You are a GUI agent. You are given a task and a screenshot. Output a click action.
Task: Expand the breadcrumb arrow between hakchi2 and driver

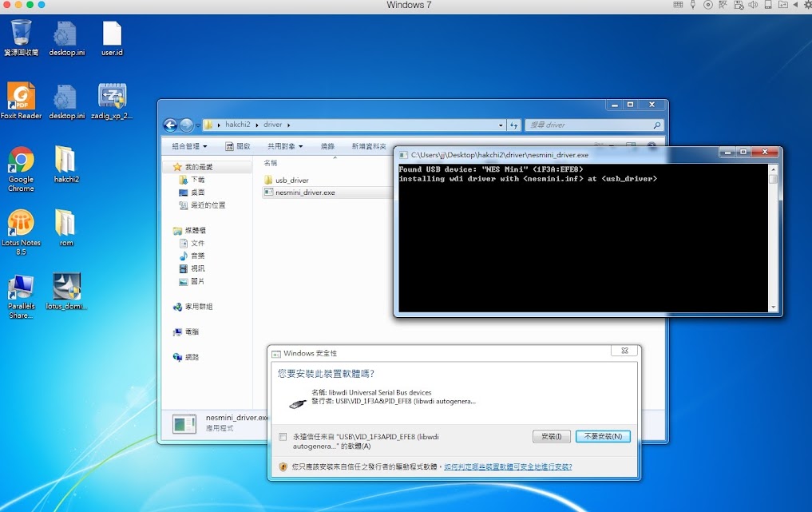tap(257, 125)
